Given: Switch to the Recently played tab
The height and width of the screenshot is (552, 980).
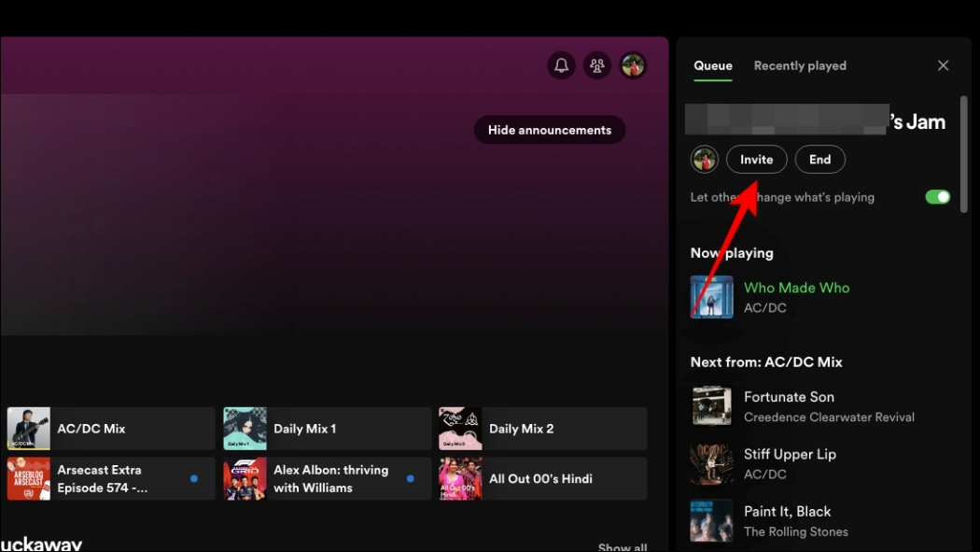Looking at the screenshot, I should (800, 65).
